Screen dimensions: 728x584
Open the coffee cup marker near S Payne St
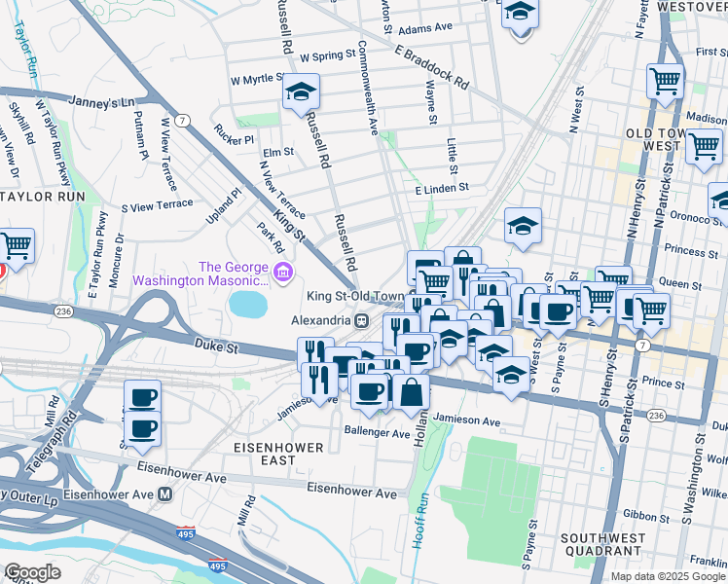click(x=558, y=315)
